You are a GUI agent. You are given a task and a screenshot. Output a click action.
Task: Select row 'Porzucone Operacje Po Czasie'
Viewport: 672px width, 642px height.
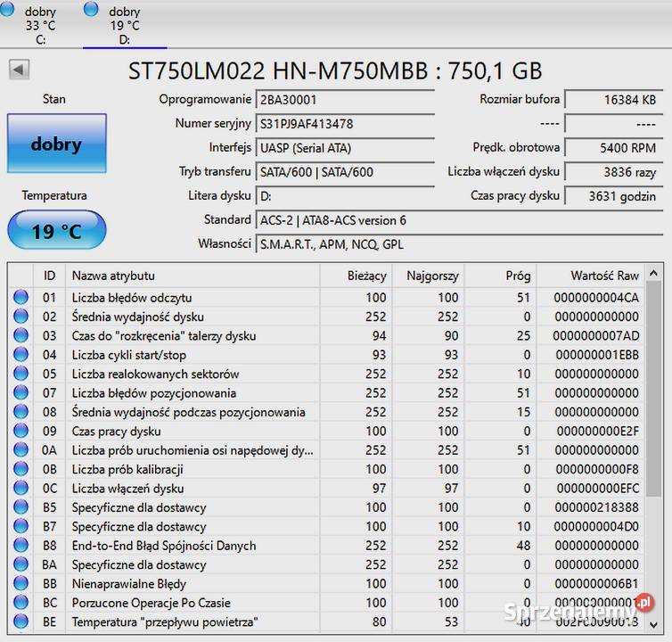click(x=325, y=603)
